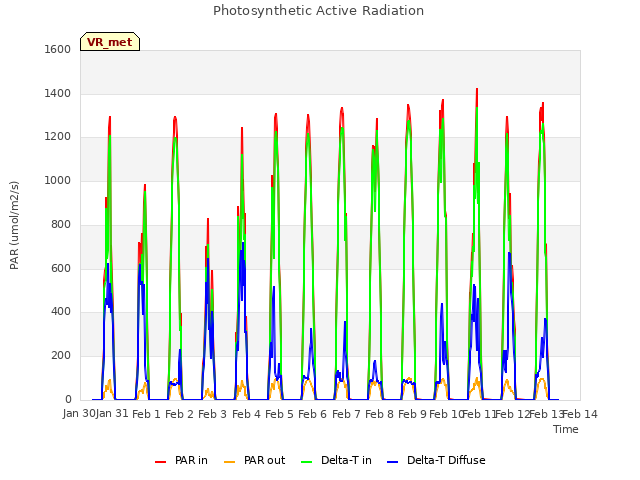Click the 600 y-axis tick label
The height and width of the screenshot is (480, 640).
(61, 268)
